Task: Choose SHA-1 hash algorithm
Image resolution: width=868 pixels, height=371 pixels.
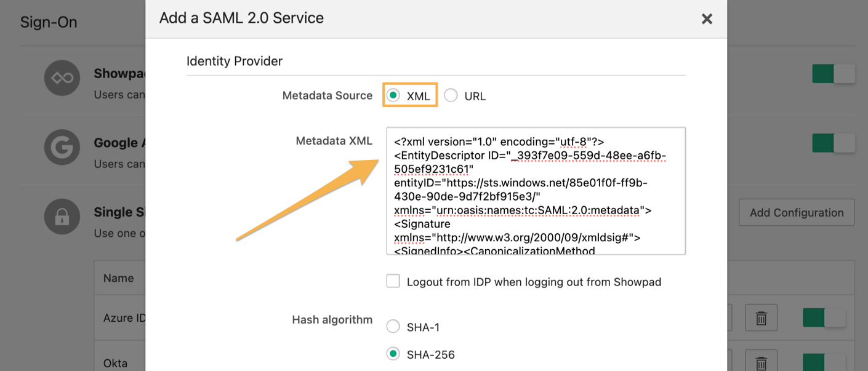Action: (x=393, y=327)
